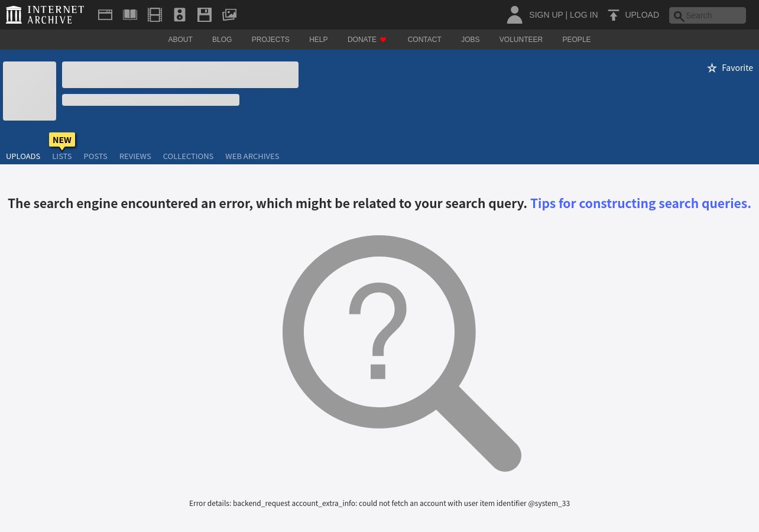Open the Web (Wayback Machine) icon
The height and width of the screenshot is (532, 759).
(105, 15)
